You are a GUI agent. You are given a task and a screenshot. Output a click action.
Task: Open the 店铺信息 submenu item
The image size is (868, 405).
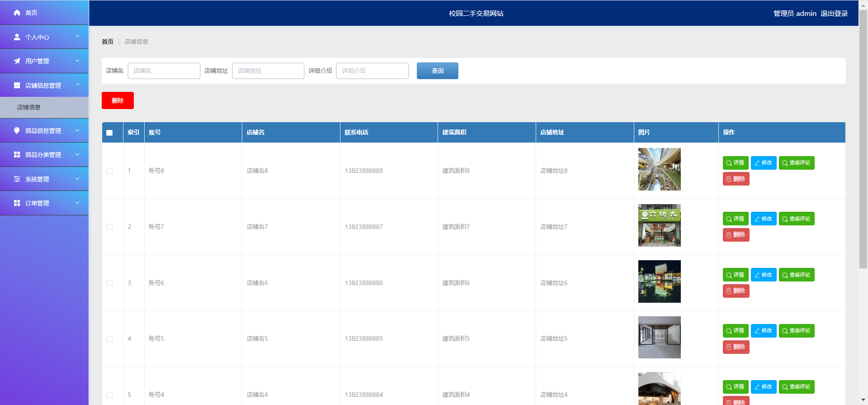[x=29, y=107]
